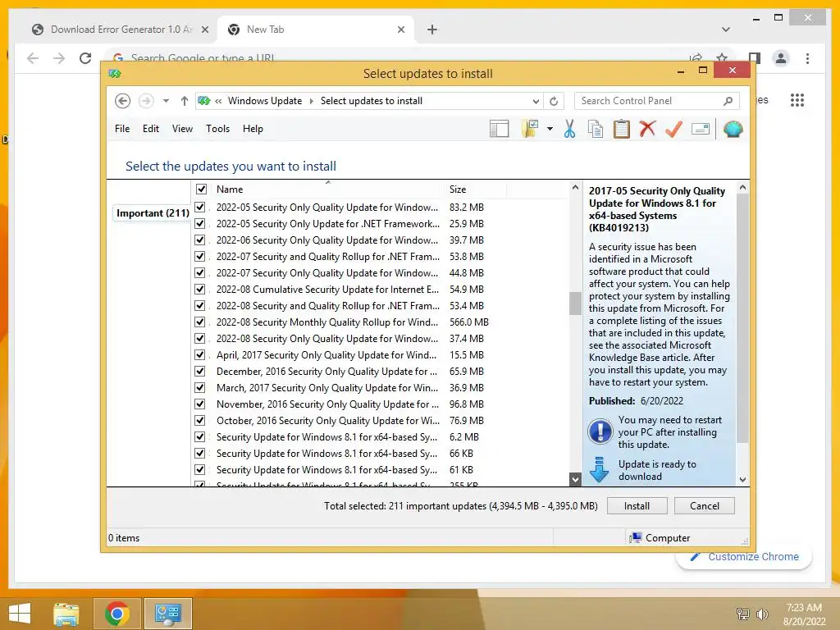
Task: Click the red X Delete toolbar icon
Action: [647, 129]
